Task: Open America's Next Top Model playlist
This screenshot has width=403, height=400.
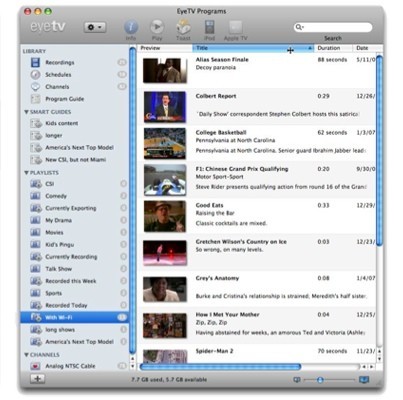Action: click(79, 342)
